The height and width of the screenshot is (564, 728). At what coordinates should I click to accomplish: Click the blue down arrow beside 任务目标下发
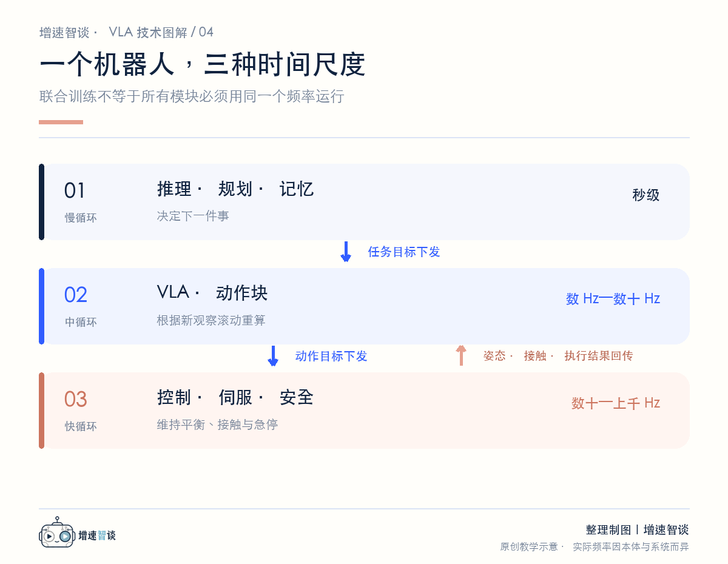coord(346,252)
